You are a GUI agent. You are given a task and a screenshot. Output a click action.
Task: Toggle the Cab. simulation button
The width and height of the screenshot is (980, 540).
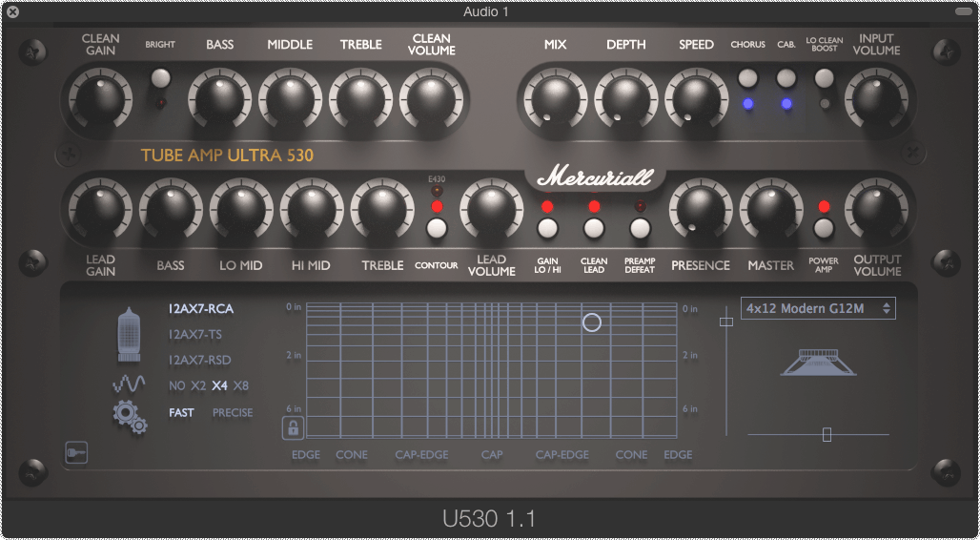pyautogui.click(x=786, y=78)
